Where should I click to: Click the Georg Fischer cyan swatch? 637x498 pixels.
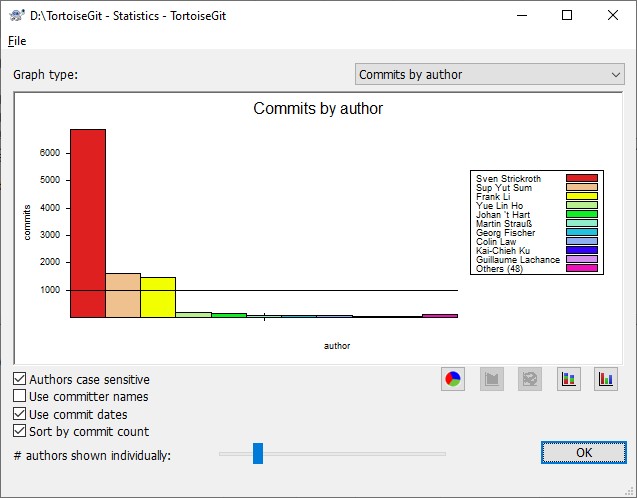click(582, 232)
